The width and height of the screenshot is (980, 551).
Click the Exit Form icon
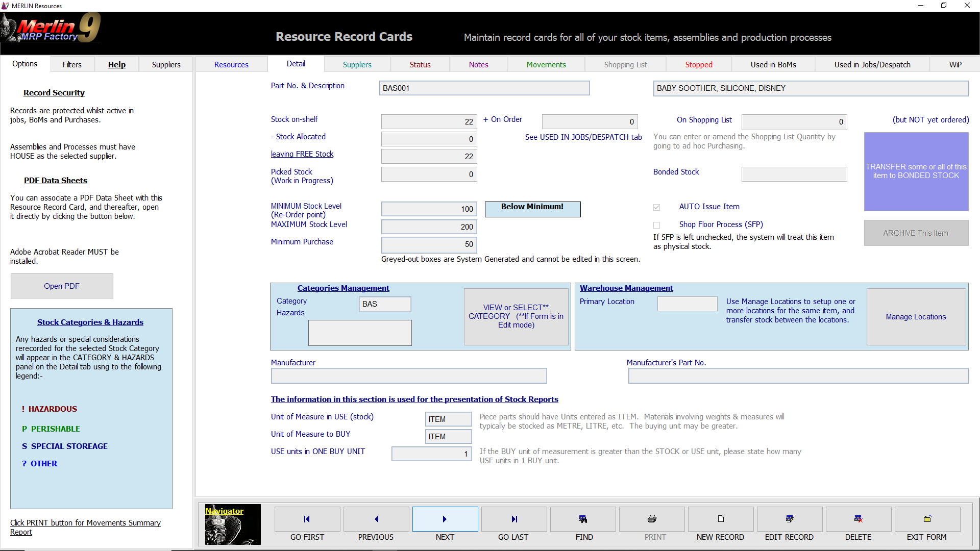click(927, 519)
